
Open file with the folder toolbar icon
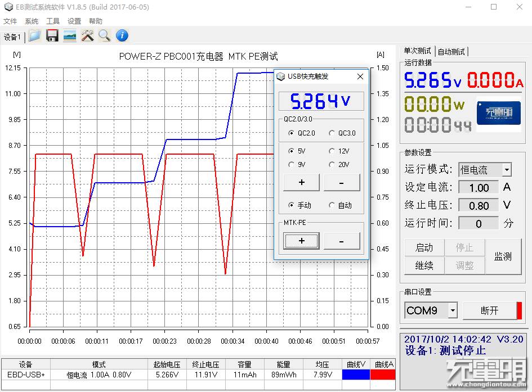tap(34, 35)
